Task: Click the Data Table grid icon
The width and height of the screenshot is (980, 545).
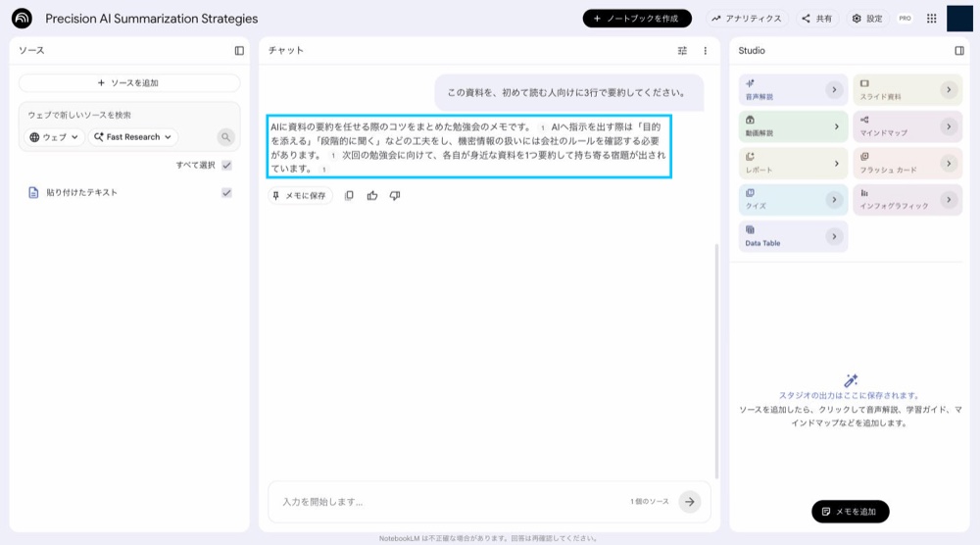Action: pyautogui.click(x=750, y=229)
